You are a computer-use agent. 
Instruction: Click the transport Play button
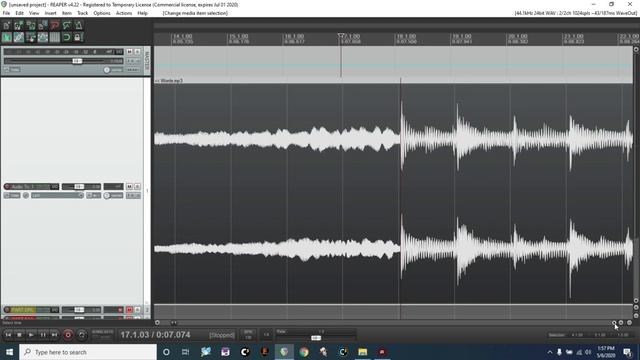click(31, 335)
